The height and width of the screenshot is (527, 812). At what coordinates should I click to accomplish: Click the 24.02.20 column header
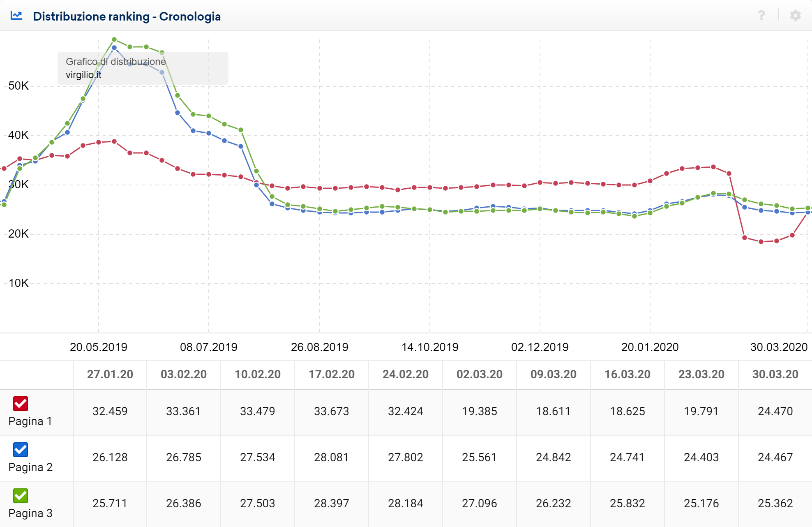pos(406,374)
